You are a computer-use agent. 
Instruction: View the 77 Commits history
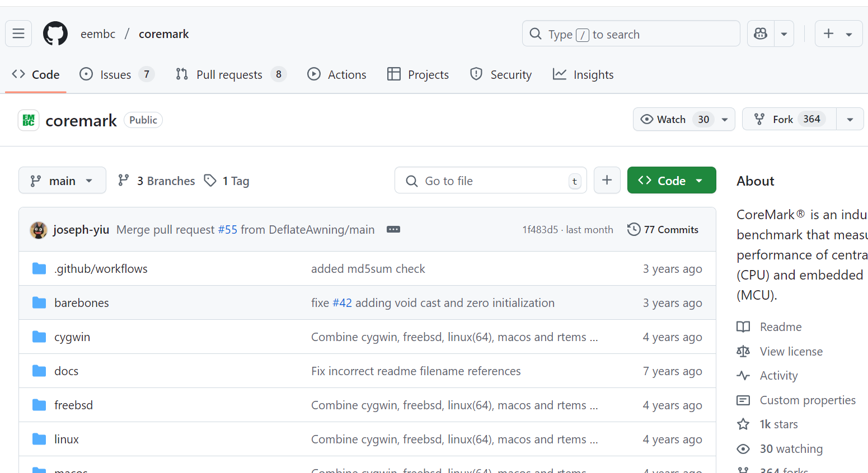coord(663,229)
